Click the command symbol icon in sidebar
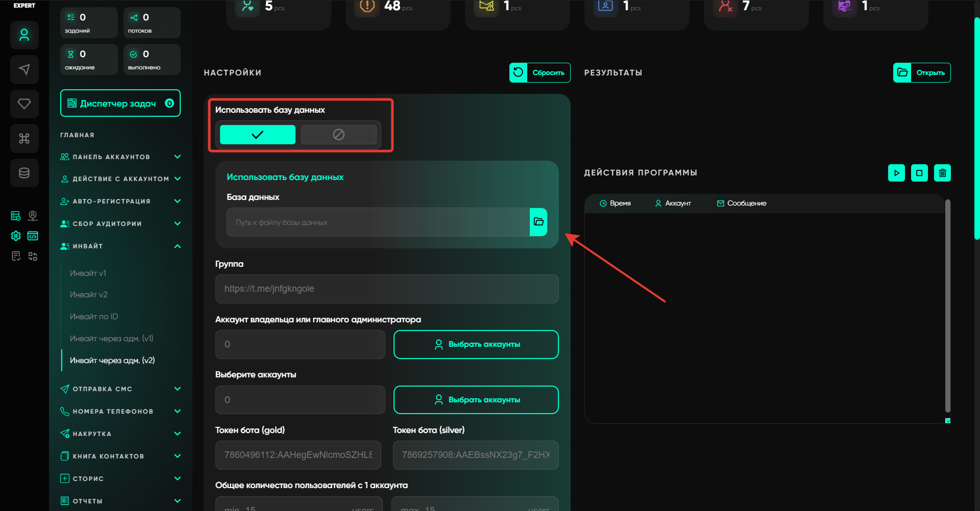This screenshot has height=511, width=980. [24, 139]
